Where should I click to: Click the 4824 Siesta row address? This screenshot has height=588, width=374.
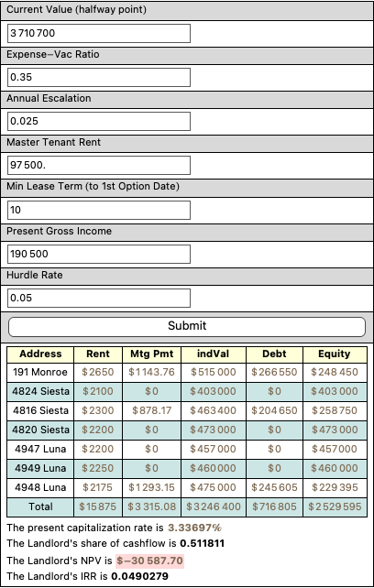[x=40, y=391]
